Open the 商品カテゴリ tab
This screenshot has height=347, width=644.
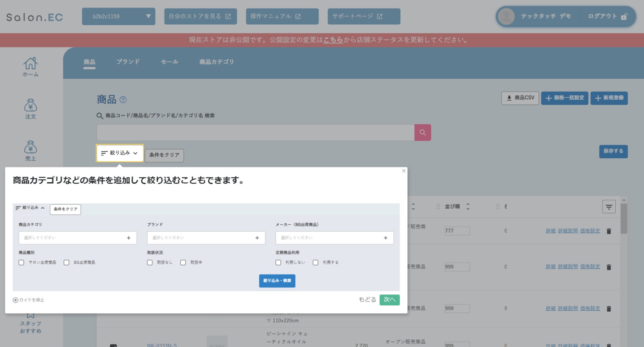point(217,62)
